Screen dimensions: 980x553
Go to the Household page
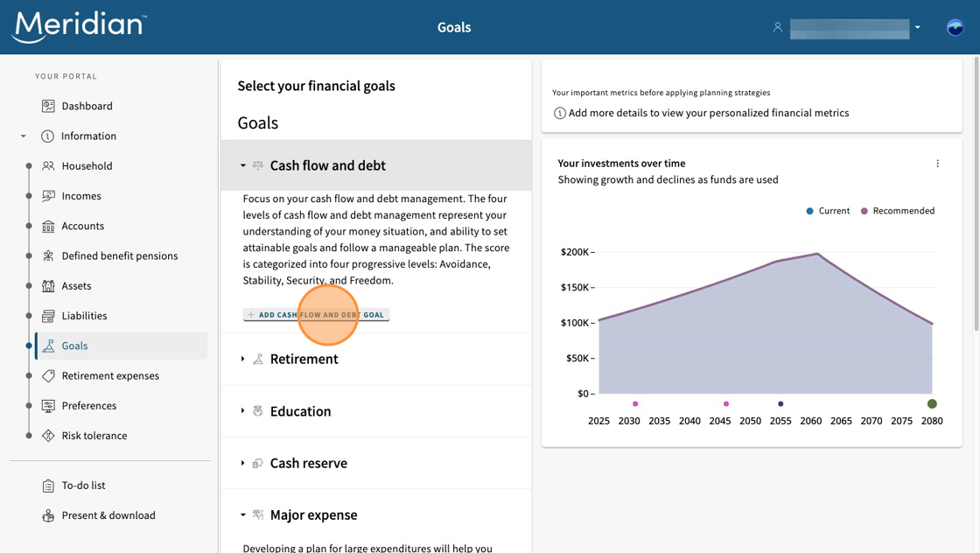(87, 166)
